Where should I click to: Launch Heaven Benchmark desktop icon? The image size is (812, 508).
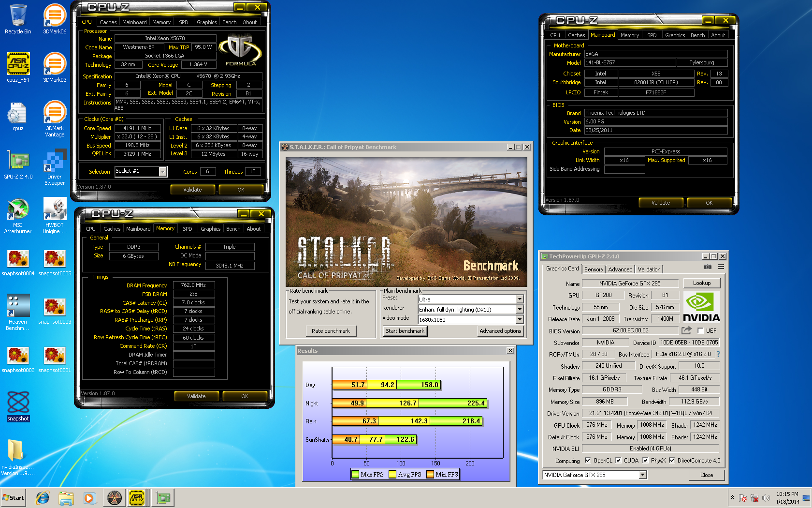point(18,313)
